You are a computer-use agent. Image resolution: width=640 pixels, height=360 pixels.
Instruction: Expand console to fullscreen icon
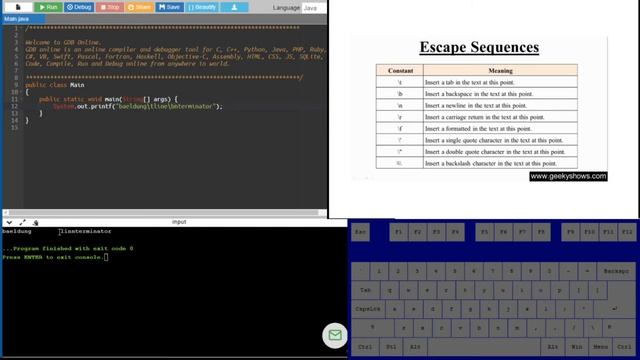point(22,222)
